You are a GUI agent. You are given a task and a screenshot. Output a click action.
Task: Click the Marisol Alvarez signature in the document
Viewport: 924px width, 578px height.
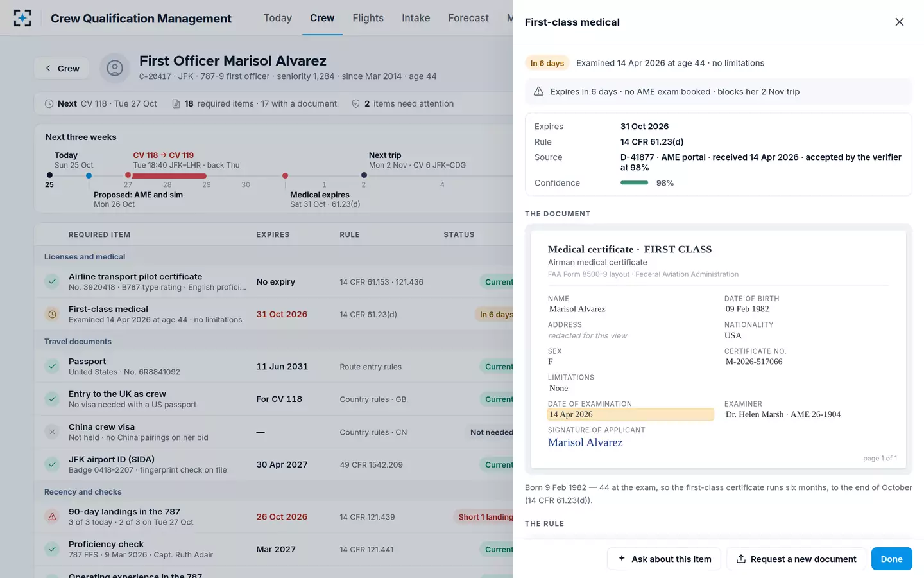[x=585, y=442]
